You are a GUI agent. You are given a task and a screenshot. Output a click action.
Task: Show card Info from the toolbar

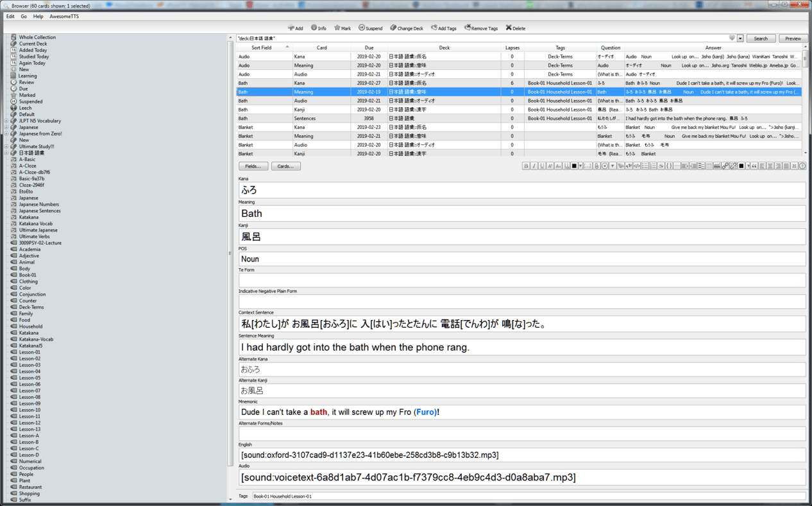(x=319, y=28)
